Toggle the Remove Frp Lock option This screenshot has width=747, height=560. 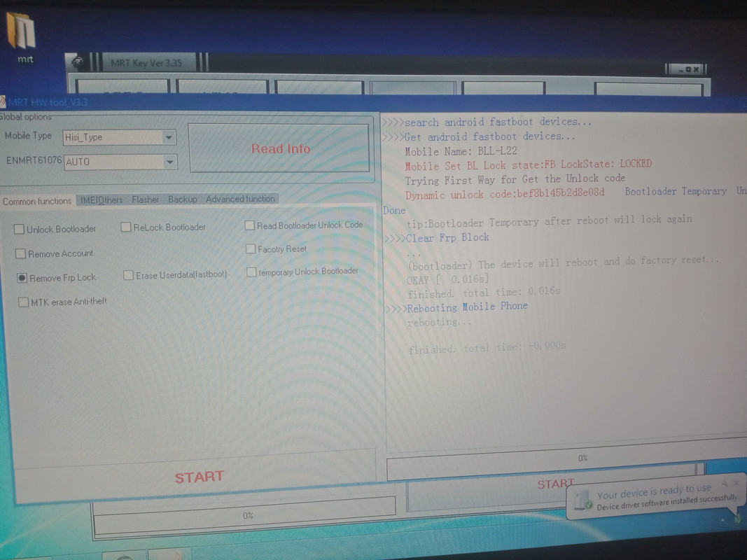click(x=22, y=278)
